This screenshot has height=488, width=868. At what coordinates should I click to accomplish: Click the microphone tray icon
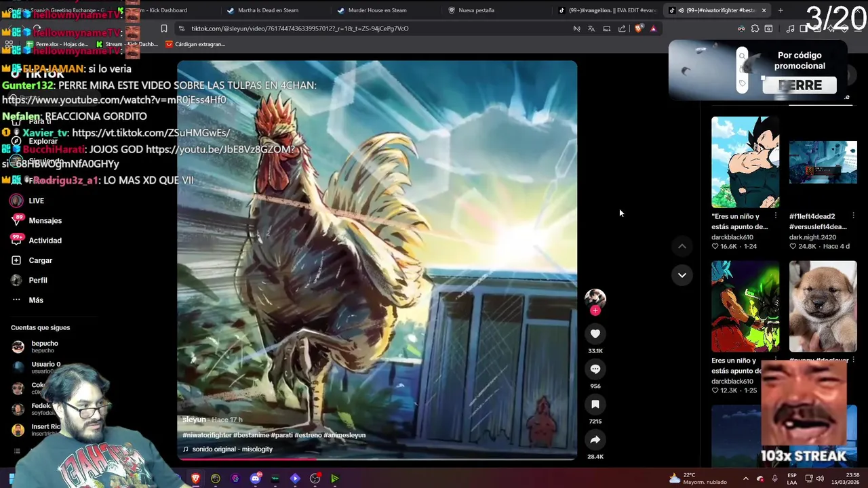click(x=774, y=479)
